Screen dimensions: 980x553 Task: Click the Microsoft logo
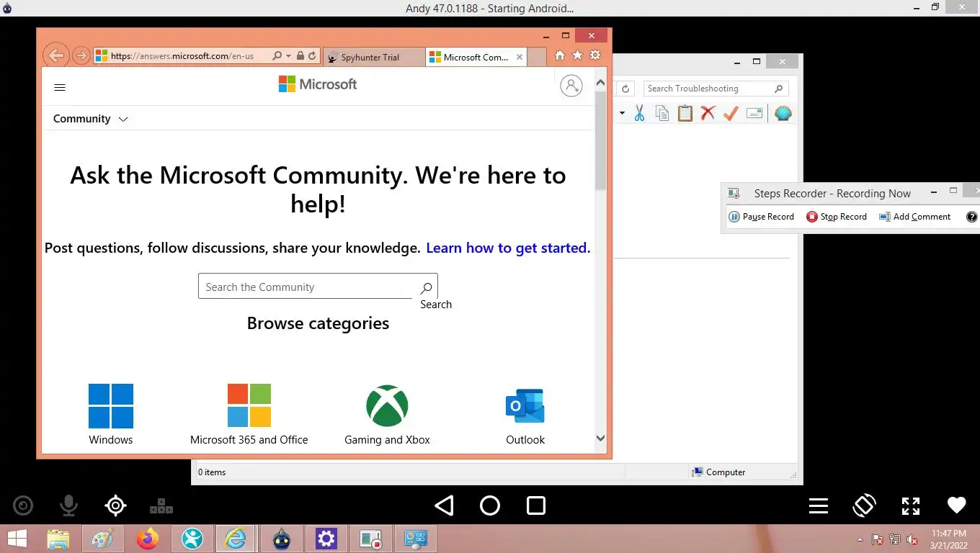[x=318, y=84]
